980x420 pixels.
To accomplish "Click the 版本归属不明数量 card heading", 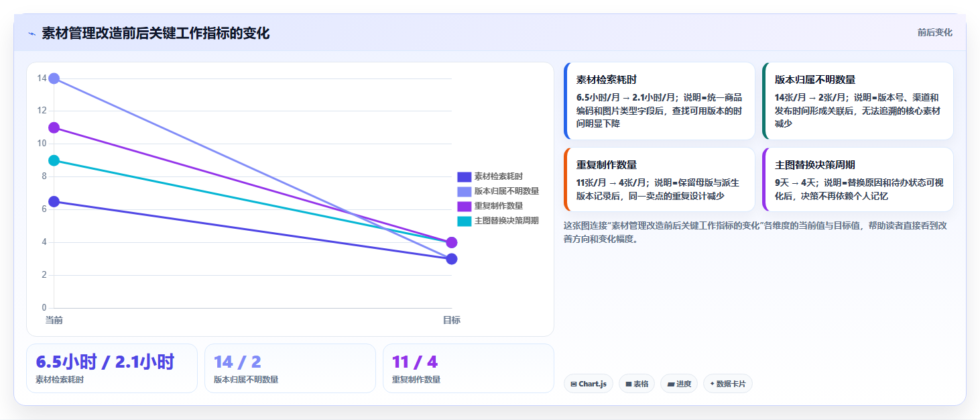I will tap(815, 79).
